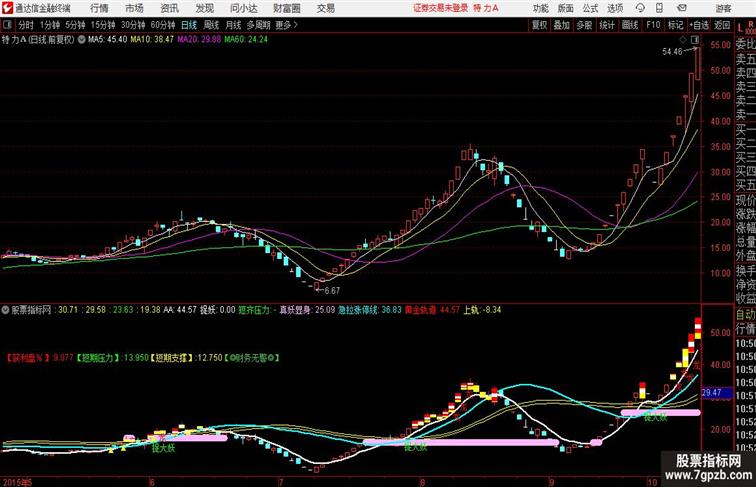Switch to 分时 intraday chart tab
Screen dimensions: 756x487
tap(26, 25)
